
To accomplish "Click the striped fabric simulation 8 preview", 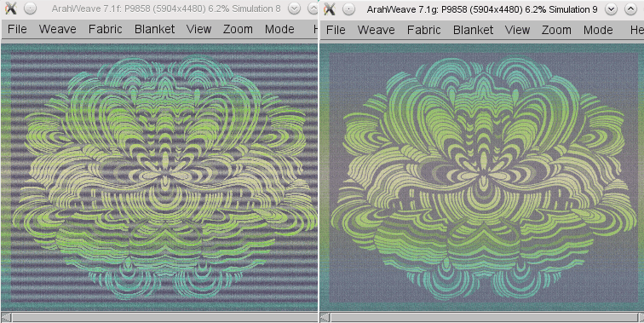I will click(x=159, y=177).
